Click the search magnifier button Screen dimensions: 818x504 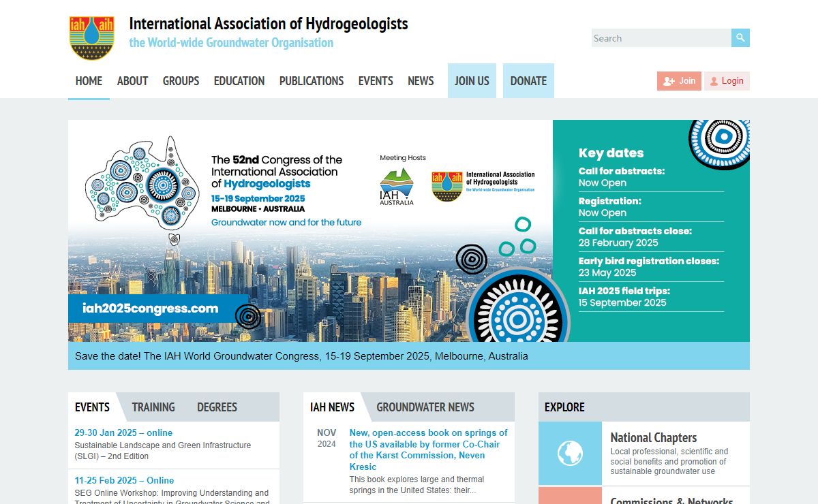(740, 38)
